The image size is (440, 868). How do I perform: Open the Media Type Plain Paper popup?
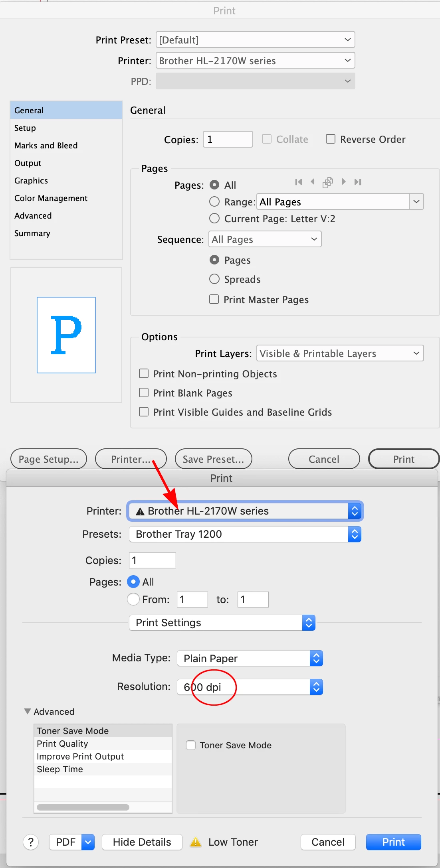(250, 658)
